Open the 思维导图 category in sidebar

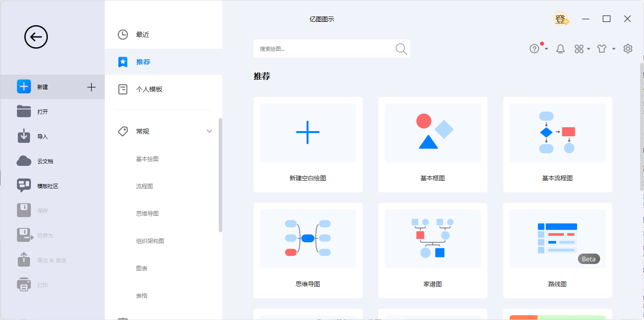[x=147, y=214]
